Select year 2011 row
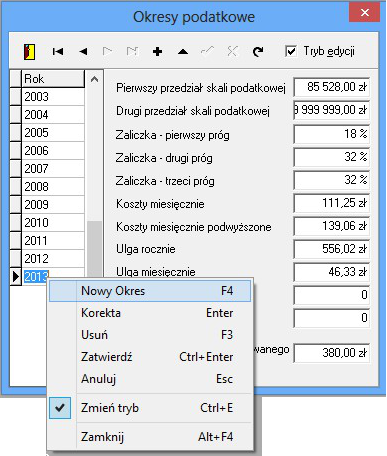 coord(53,241)
